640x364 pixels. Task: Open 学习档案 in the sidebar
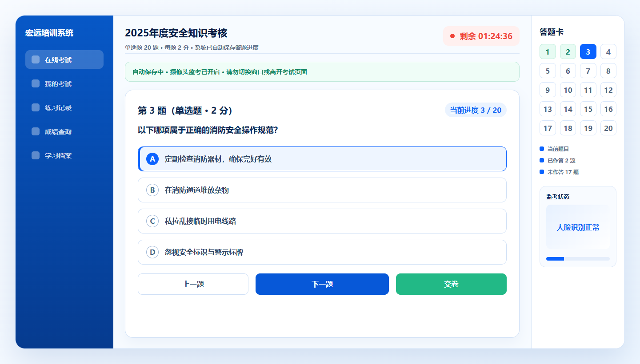[x=64, y=155]
